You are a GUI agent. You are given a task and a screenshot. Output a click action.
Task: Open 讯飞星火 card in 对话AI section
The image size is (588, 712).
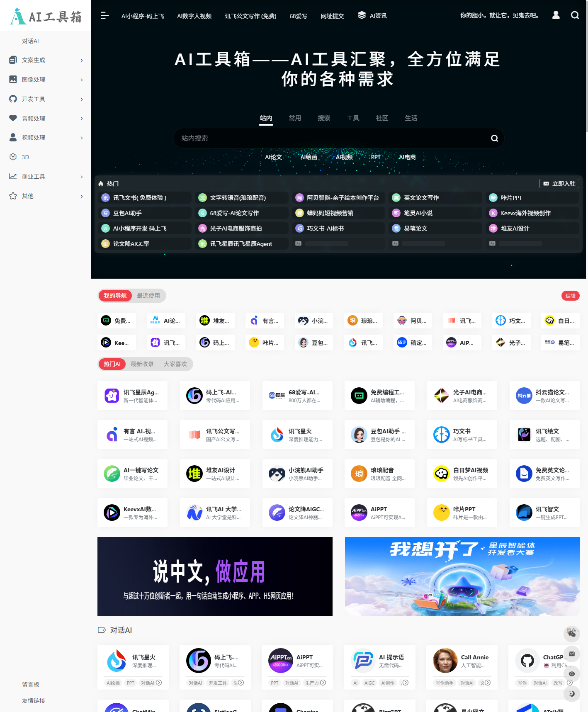click(133, 667)
